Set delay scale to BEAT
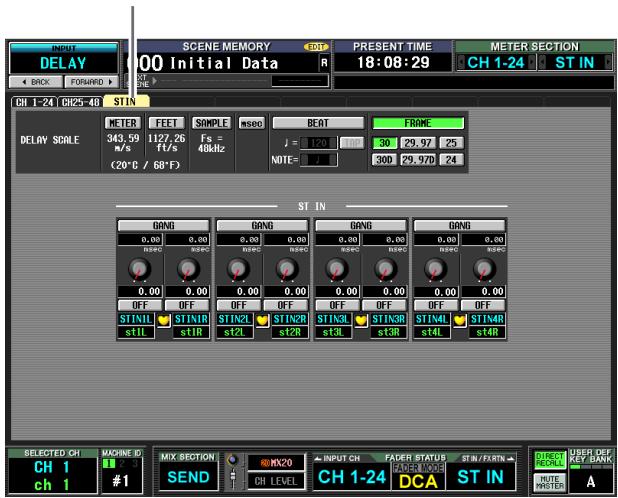 point(318,123)
